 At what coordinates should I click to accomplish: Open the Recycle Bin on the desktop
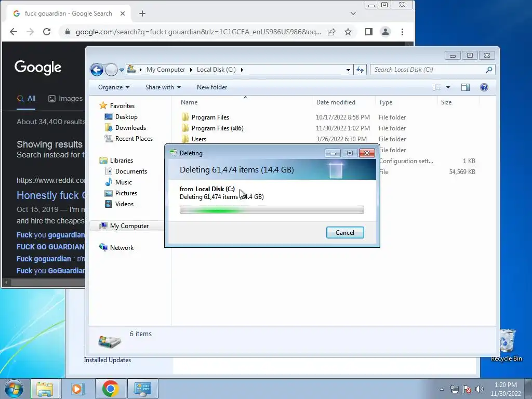click(x=507, y=345)
